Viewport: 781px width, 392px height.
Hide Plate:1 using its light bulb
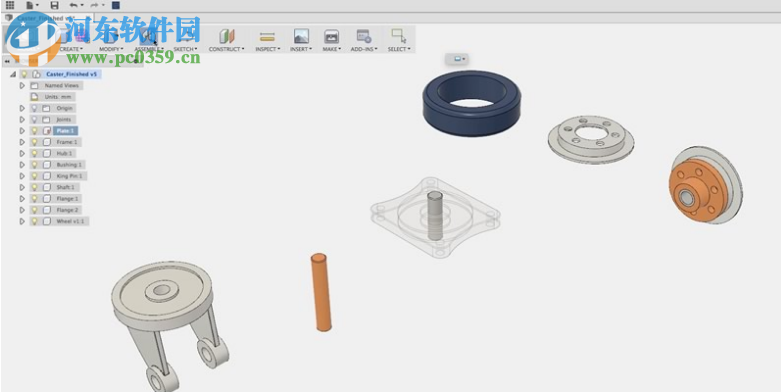[34, 131]
